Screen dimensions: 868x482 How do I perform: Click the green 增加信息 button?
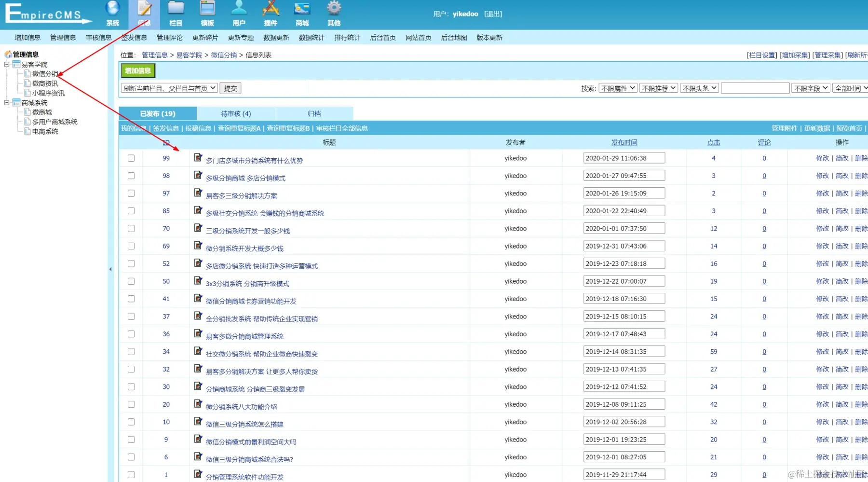pos(138,70)
